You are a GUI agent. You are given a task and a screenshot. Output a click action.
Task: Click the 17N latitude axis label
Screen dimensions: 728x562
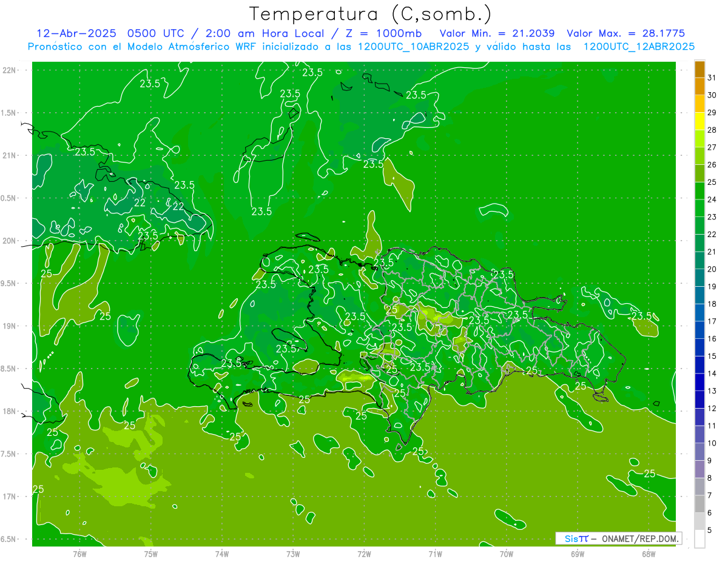click(x=10, y=497)
